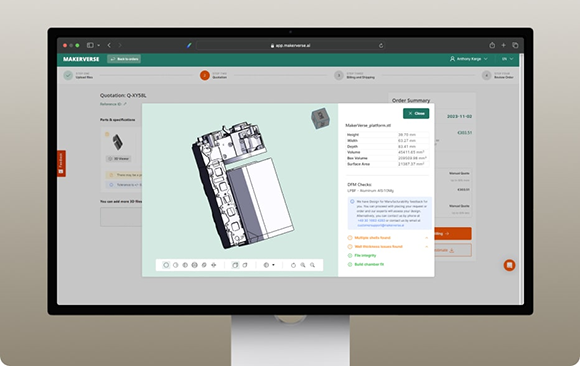
Task: Click the Surface Area row in dimensions table
Action: pos(387,164)
